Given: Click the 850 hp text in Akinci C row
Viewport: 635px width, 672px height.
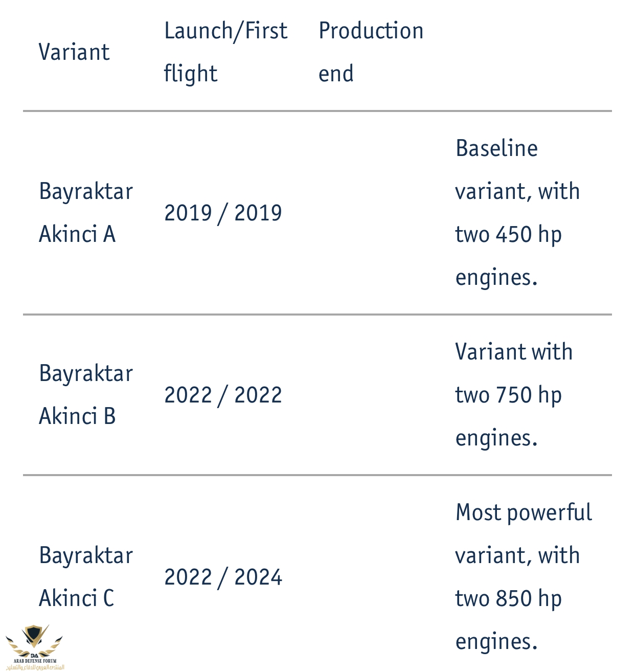Looking at the screenshot, I should click(529, 599).
